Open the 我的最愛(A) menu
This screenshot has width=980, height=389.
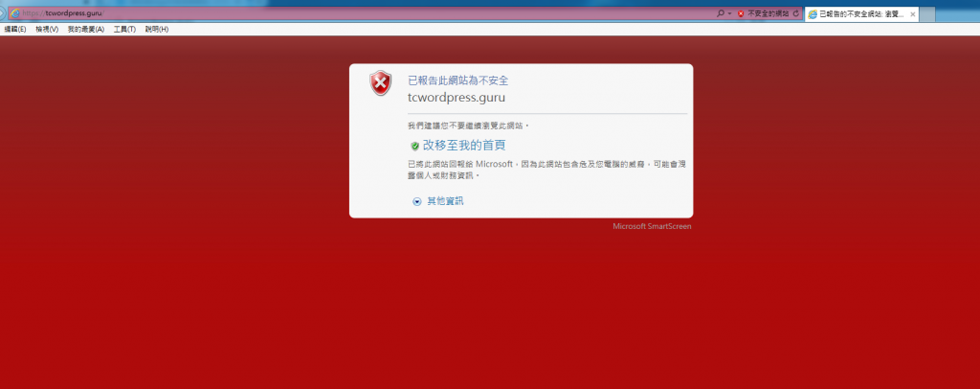[85, 30]
